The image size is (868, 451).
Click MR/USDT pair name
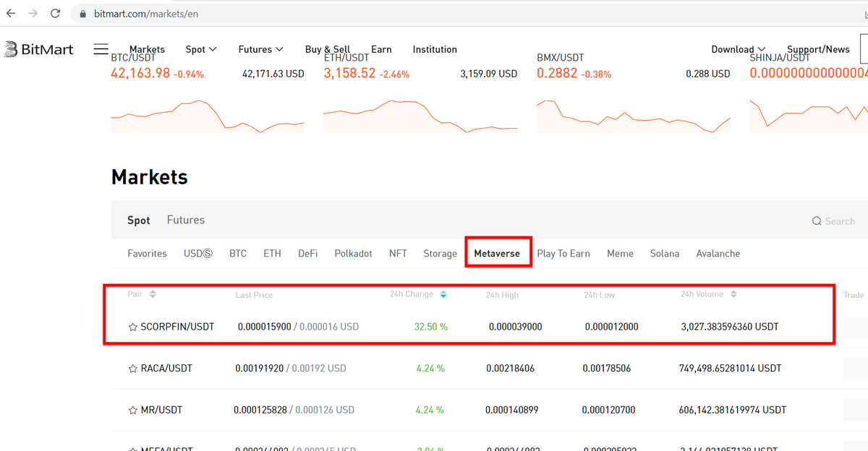coord(161,410)
